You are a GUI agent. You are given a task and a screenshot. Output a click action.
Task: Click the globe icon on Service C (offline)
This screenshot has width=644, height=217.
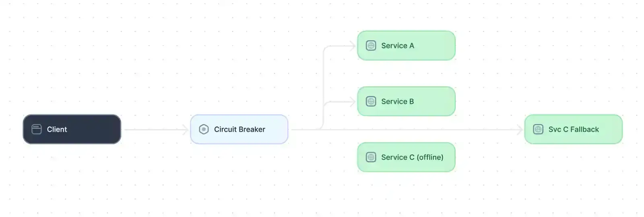(371, 157)
